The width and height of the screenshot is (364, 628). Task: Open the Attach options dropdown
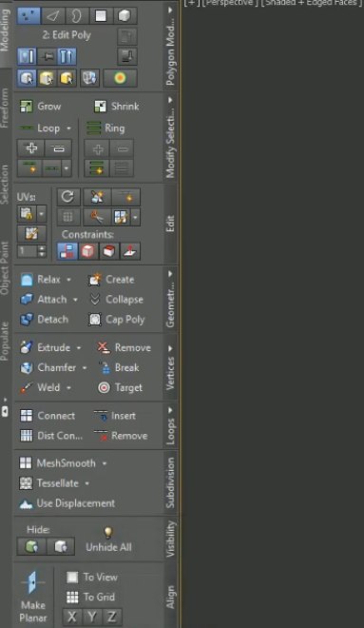[75, 300]
